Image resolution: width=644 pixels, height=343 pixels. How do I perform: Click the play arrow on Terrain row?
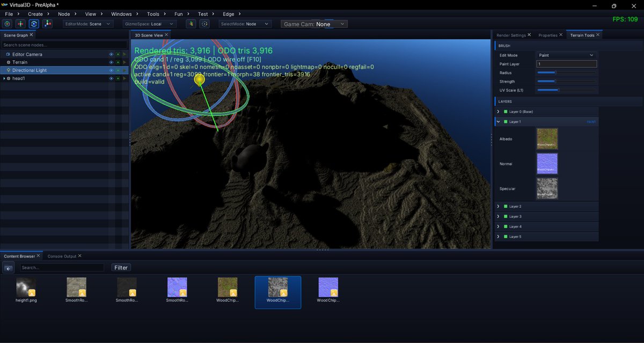125,62
